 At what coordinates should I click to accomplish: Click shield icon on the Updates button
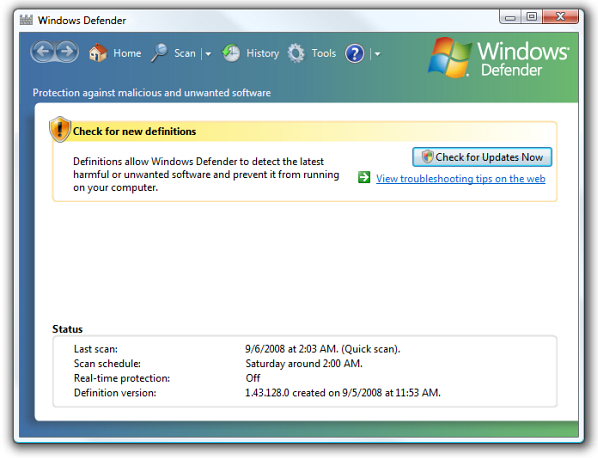point(427,157)
